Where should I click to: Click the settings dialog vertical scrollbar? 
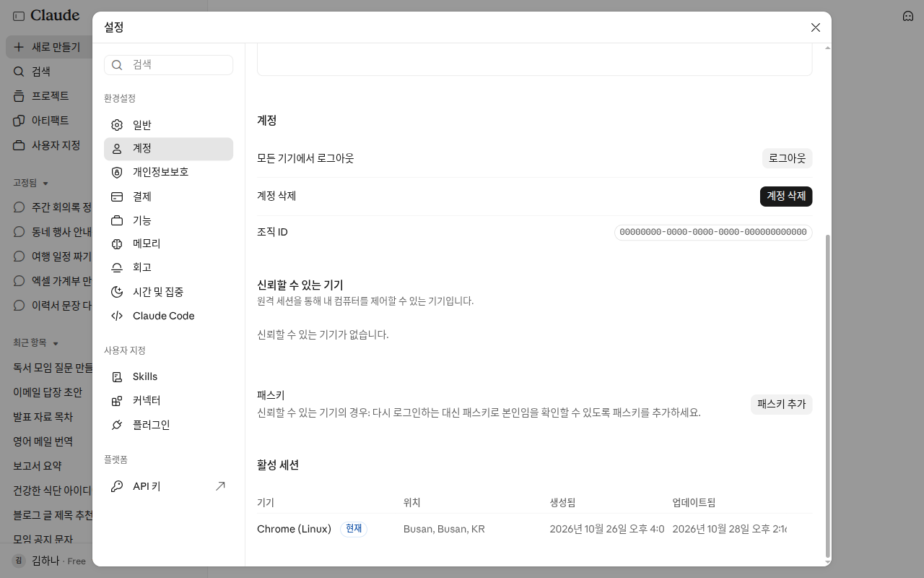(827, 396)
